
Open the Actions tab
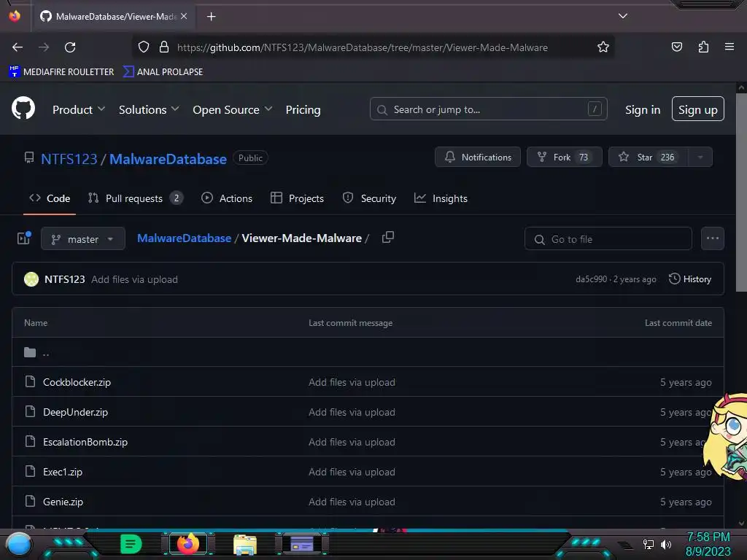click(227, 198)
